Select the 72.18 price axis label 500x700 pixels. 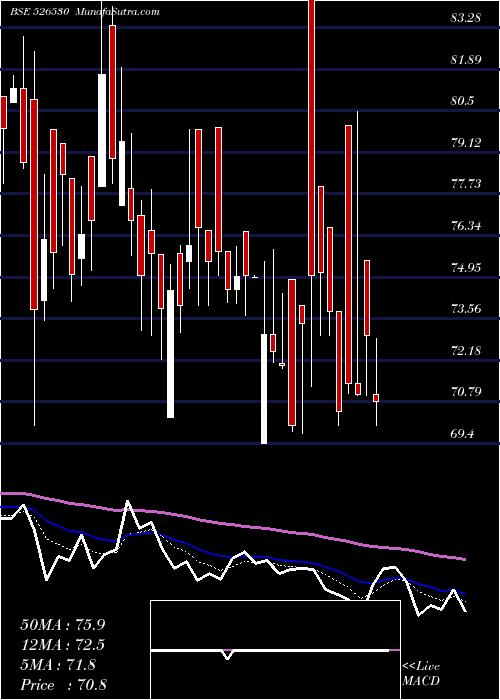tap(466, 350)
